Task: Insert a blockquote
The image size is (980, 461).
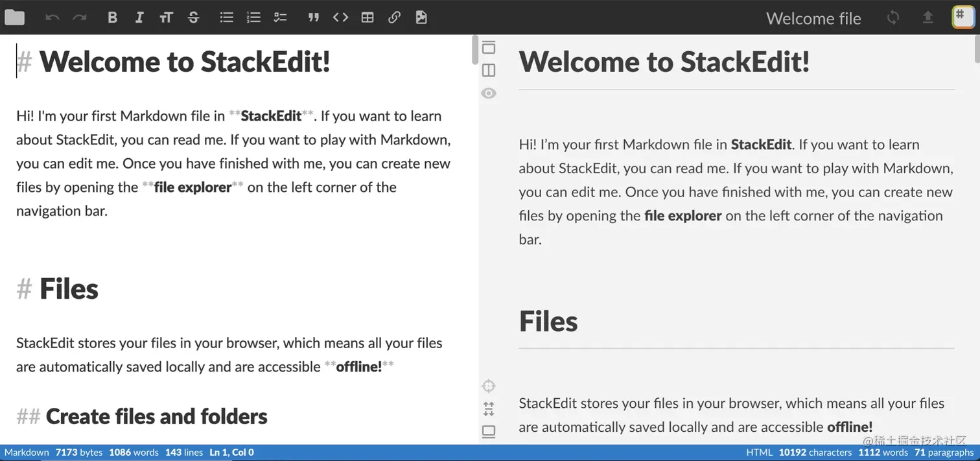Action: (x=314, y=18)
